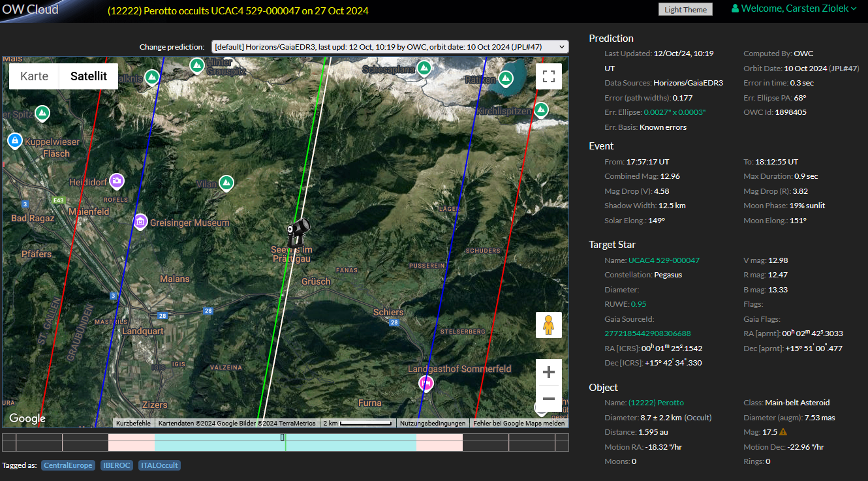Click the event title heading
The height and width of the screenshot is (481, 868).
238,10
